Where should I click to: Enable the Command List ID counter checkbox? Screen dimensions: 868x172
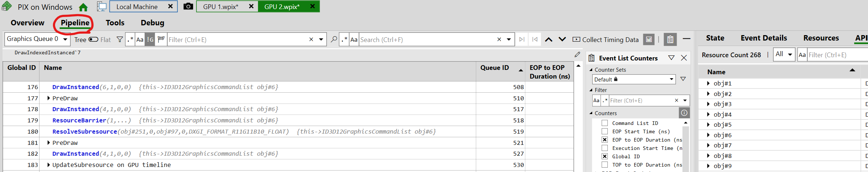[x=605, y=123]
